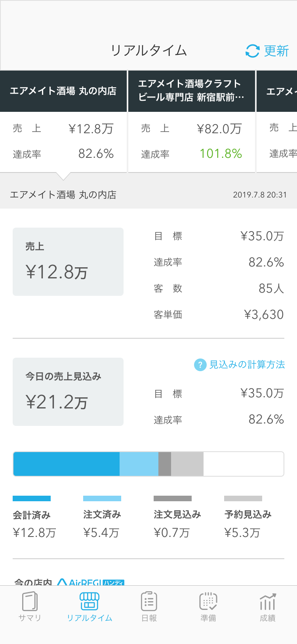Viewport: 297px width, 644px height.
Task: Tap the 101.8% achievement rate value
Action: coord(221,153)
